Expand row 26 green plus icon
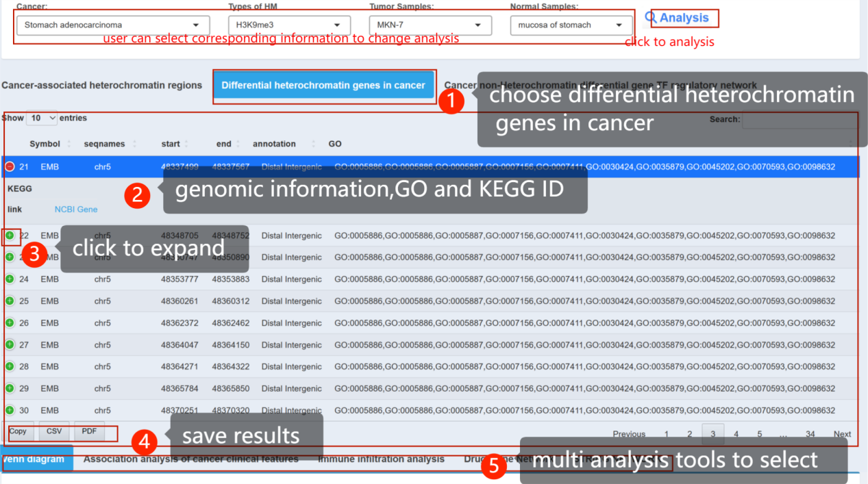This screenshot has width=868, height=484. [x=10, y=323]
